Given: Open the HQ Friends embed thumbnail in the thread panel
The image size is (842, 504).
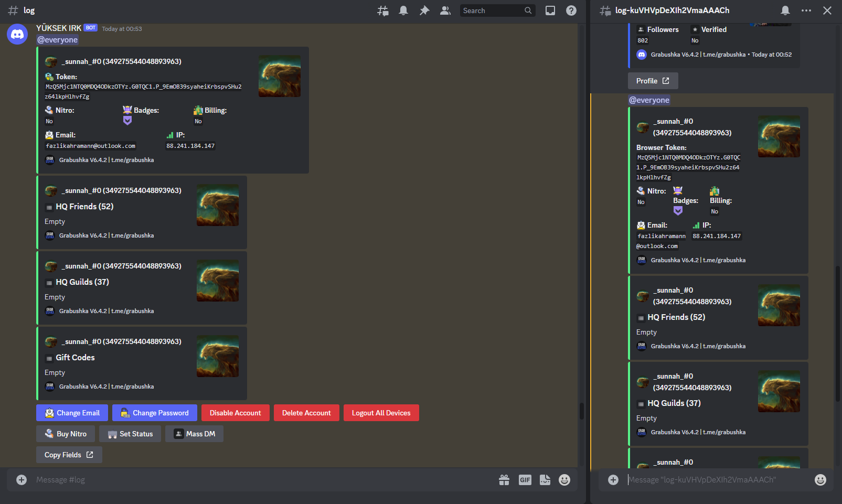Looking at the screenshot, I should 779,305.
